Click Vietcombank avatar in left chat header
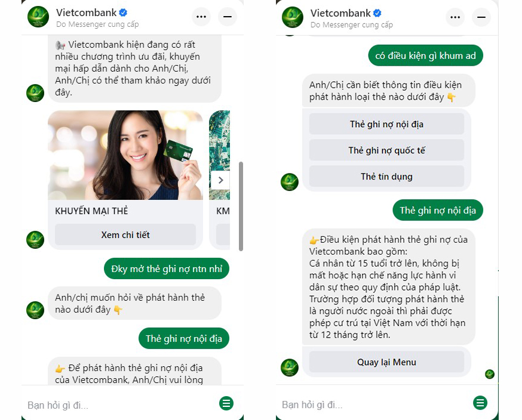Image resolution: width=522 pixels, height=420 pixels. 38,17
